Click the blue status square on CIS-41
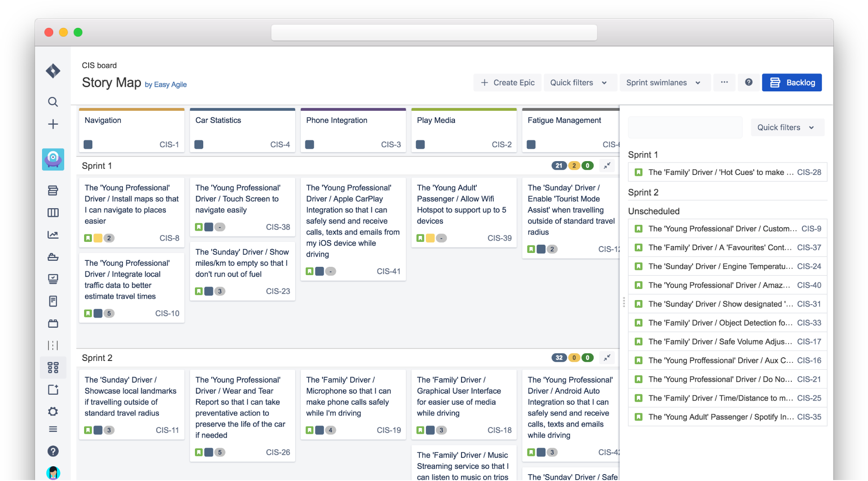The width and height of the screenshot is (868, 481). tap(320, 271)
